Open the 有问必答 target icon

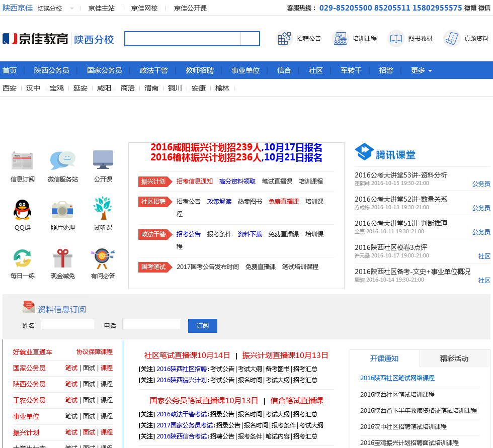(103, 258)
